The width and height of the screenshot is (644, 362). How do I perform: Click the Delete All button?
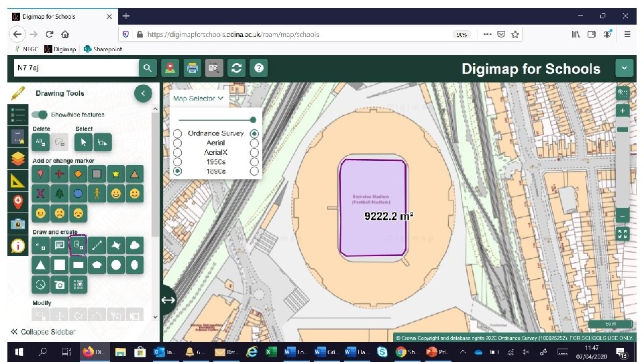pyautogui.click(x=40, y=142)
